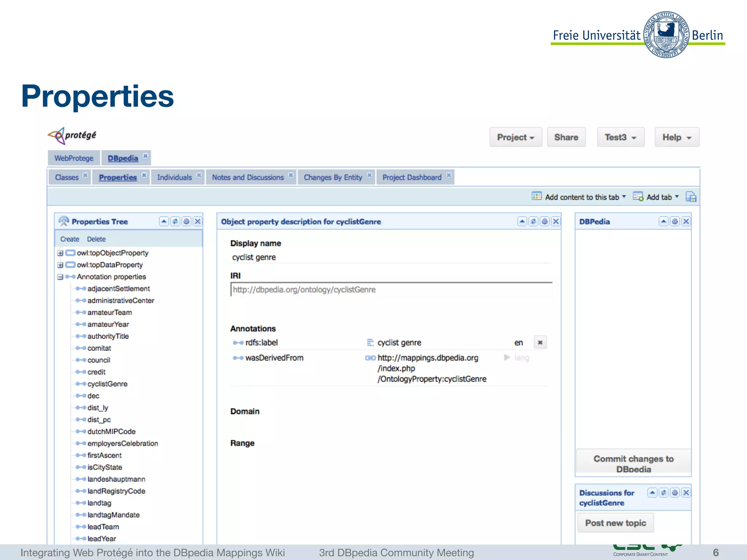Viewport: 747px width, 560px height.
Task: Click Delete in Properties Tree
Action: pyautogui.click(x=96, y=239)
